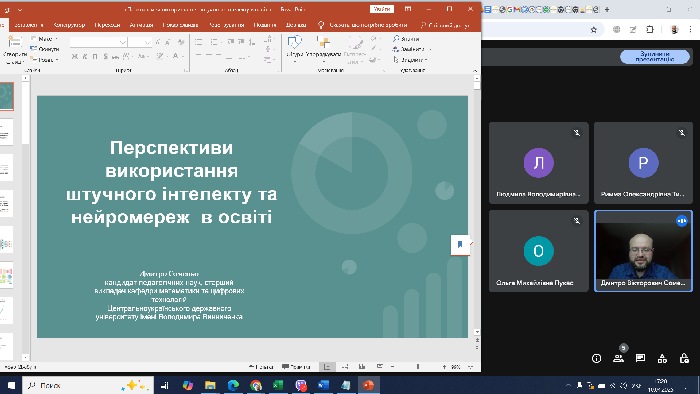Viewport: 700px width, 394px height.
Task: Open Chrome extensions puzzle icon
Action: tap(650, 29)
